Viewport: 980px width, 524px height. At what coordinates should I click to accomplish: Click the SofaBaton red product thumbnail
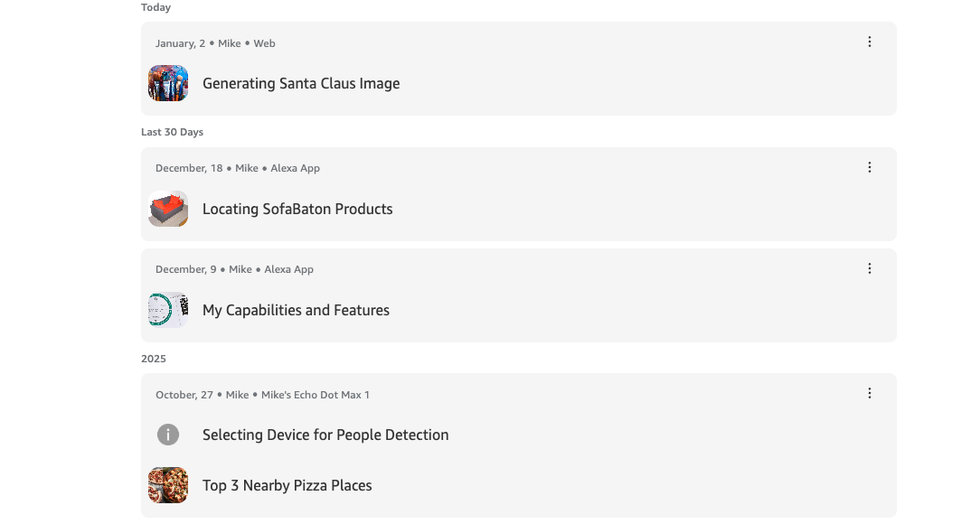tap(168, 209)
